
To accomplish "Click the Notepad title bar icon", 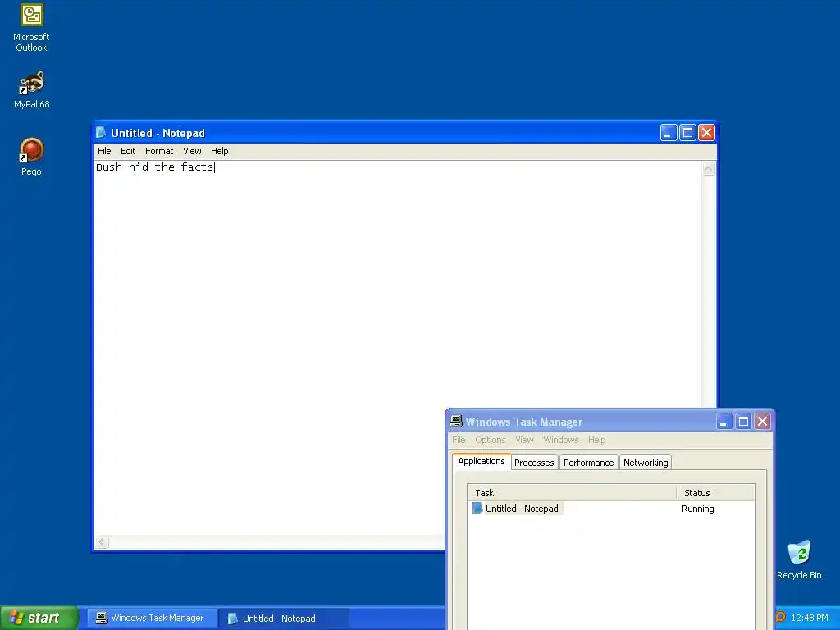I will pos(101,132).
